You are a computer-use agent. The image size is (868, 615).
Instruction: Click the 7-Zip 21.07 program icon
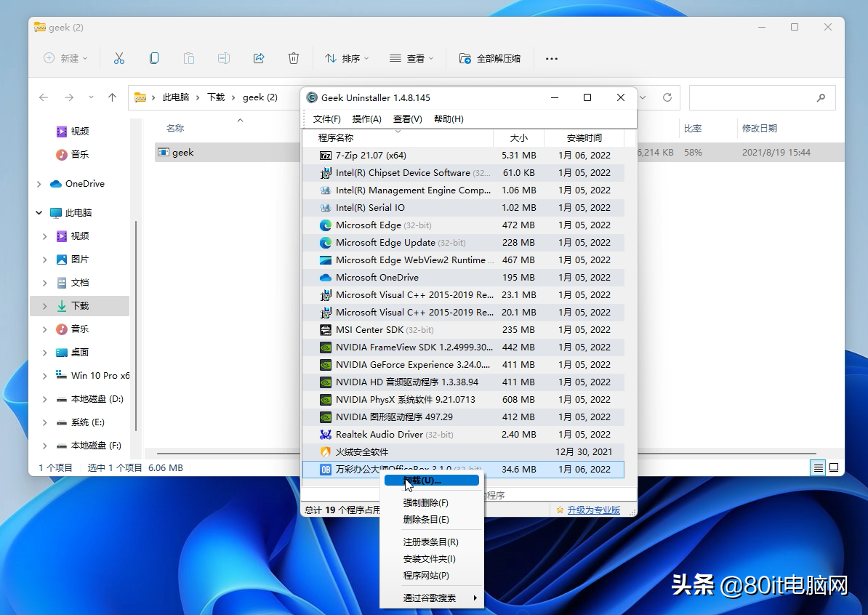pos(326,156)
